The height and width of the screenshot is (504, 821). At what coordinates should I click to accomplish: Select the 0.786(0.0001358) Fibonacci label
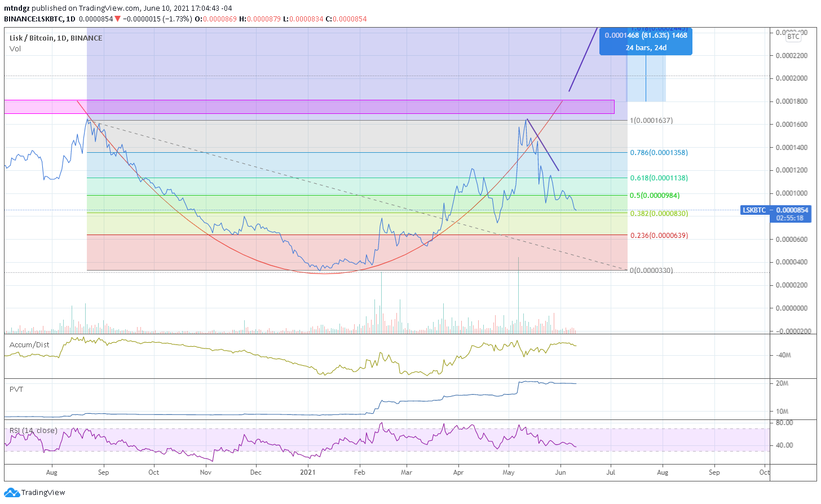(659, 152)
